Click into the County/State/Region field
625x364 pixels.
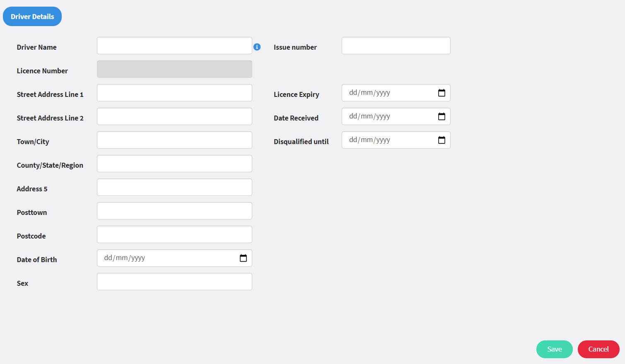tap(174, 164)
